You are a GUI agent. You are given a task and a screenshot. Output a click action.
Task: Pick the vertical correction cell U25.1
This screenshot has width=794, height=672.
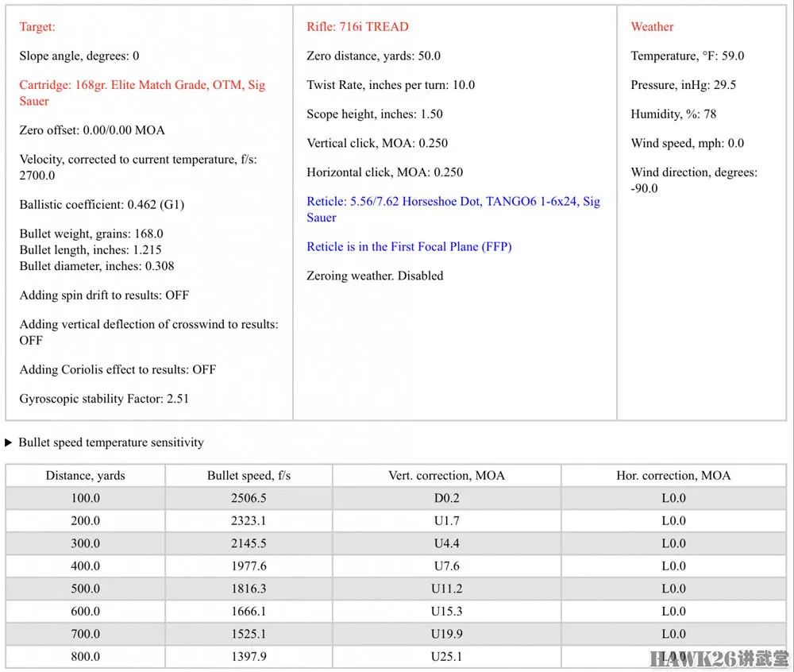pyautogui.click(x=446, y=656)
